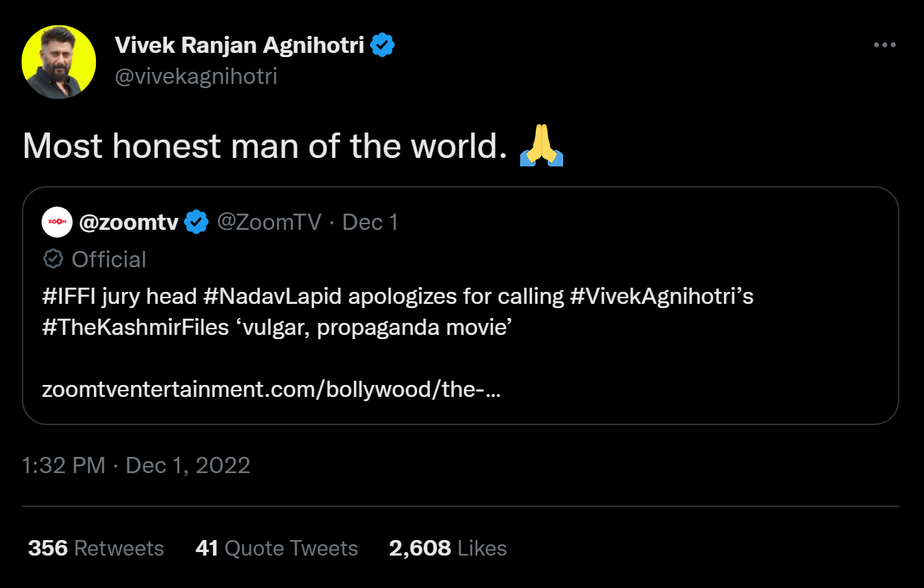
Task: Click the Official gray checkmark icon
Action: (x=54, y=259)
